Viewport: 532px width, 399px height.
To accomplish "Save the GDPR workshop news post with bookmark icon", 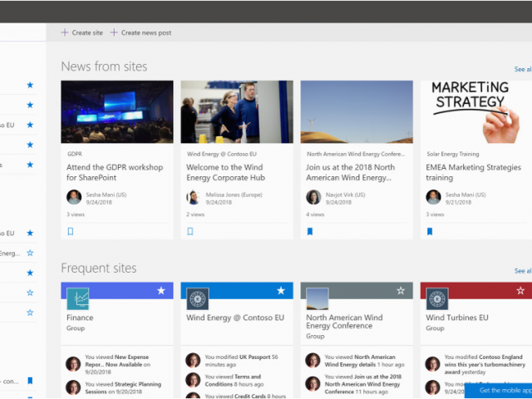I will tap(70, 231).
